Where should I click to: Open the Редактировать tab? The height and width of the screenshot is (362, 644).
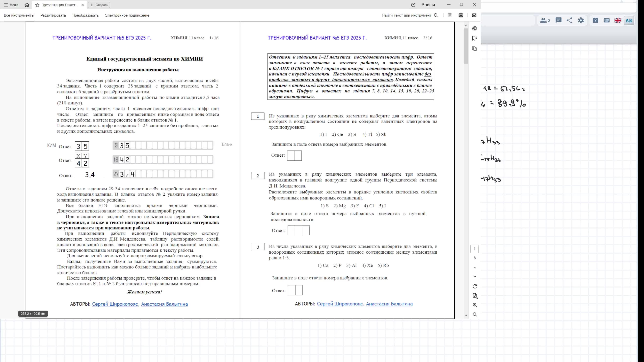[53, 15]
